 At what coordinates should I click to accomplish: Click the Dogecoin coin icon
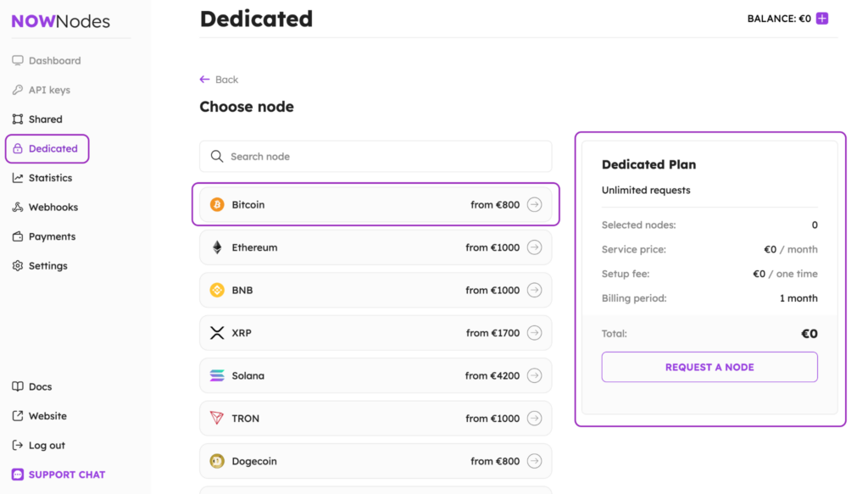pos(217,461)
